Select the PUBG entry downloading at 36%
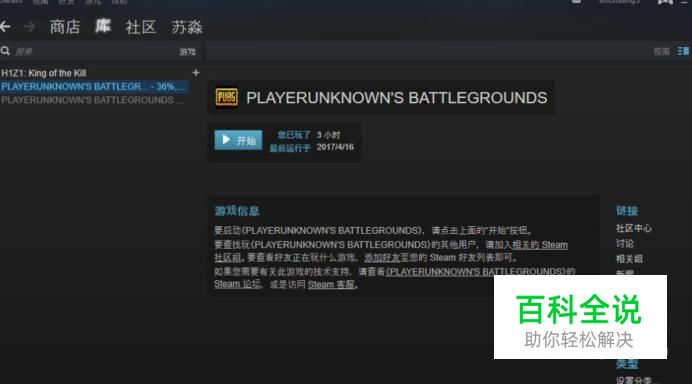 click(94, 87)
